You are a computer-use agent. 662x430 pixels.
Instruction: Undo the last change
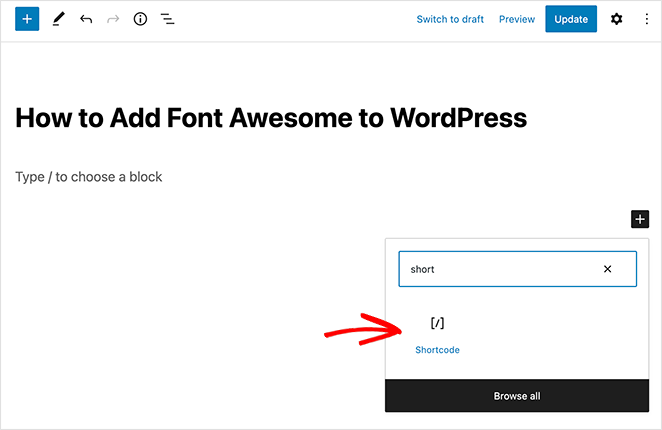click(86, 19)
